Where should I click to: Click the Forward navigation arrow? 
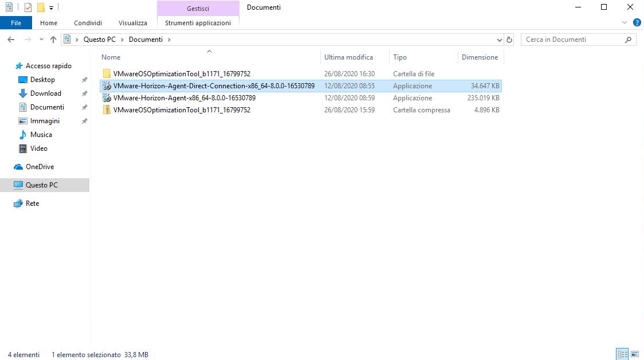tap(28, 40)
